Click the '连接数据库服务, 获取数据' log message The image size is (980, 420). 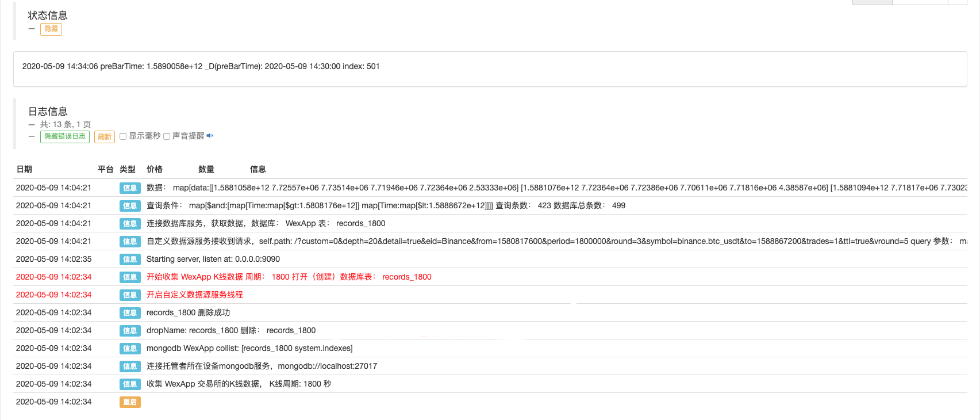[266, 223]
